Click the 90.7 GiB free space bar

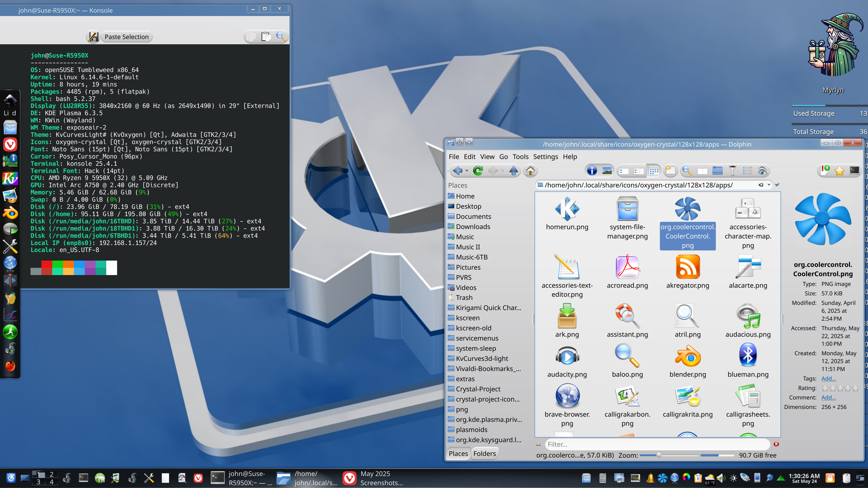tap(717, 455)
